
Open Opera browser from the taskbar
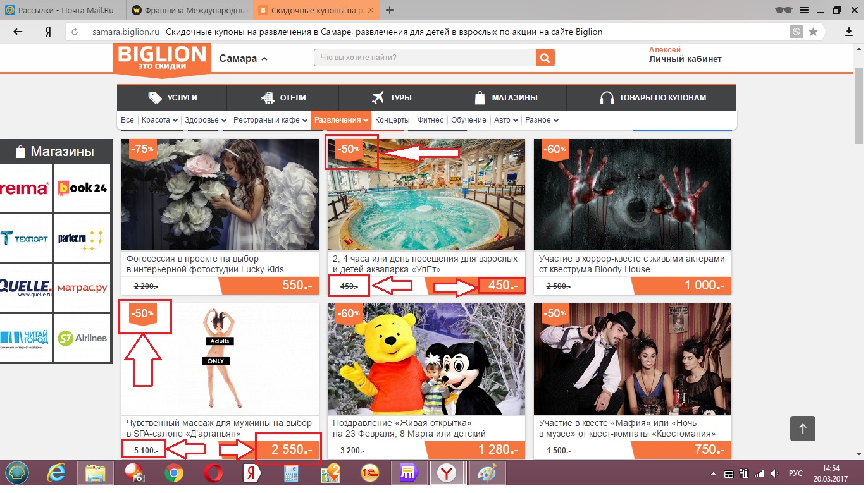tap(213, 473)
